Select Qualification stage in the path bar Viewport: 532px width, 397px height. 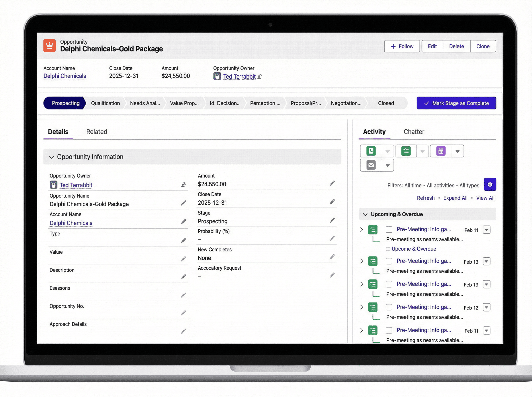tap(105, 103)
